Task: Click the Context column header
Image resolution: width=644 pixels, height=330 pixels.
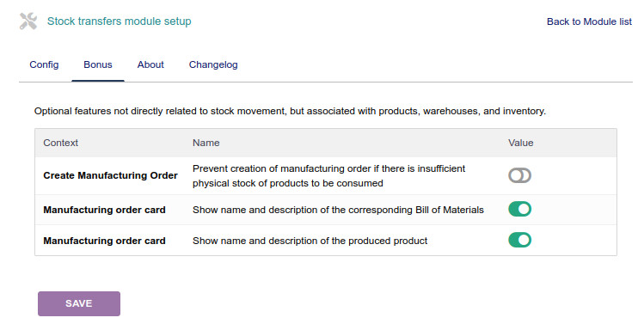Action: [x=60, y=143]
